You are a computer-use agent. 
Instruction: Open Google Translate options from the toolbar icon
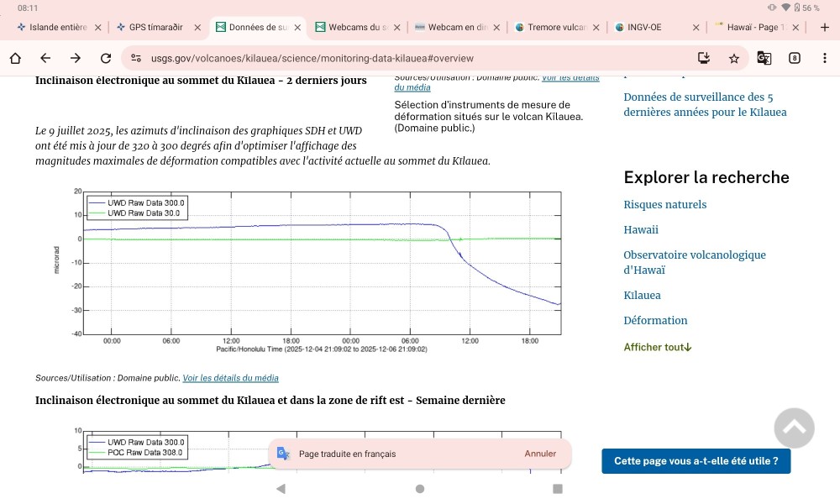tap(764, 58)
